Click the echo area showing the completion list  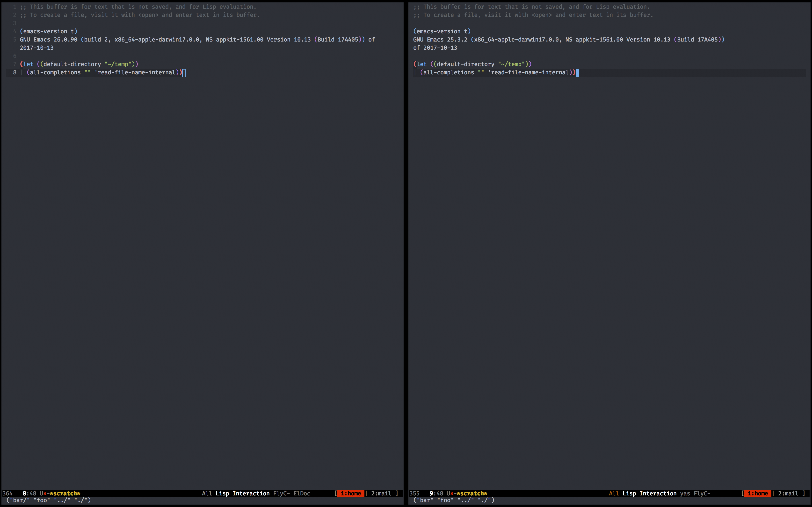pos(49,500)
